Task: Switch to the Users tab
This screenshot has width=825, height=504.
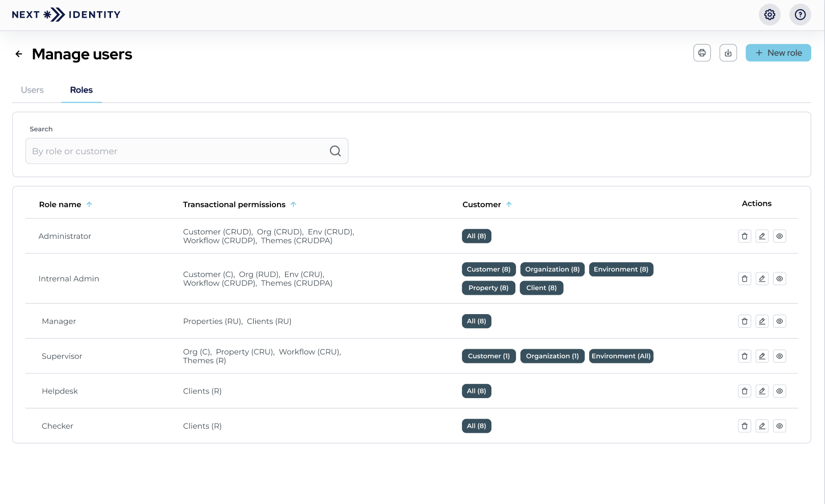Action: (x=32, y=90)
